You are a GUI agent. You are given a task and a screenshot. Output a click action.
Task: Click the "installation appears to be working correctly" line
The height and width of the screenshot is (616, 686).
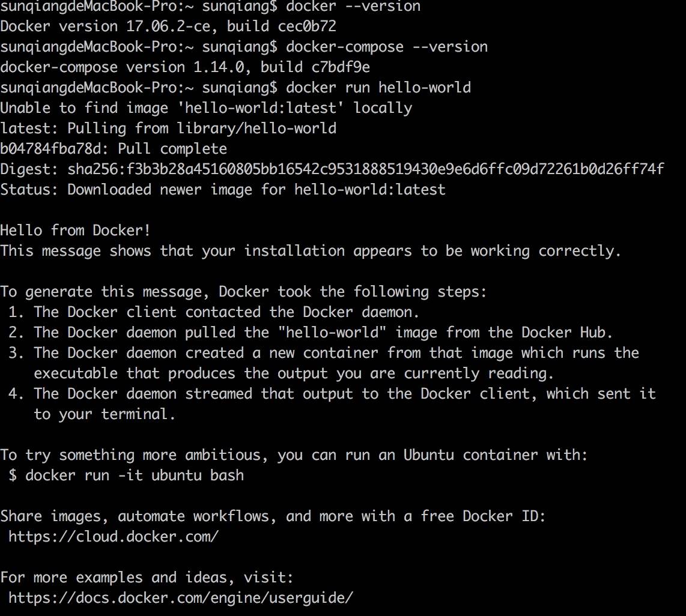pyautogui.click(x=311, y=251)
